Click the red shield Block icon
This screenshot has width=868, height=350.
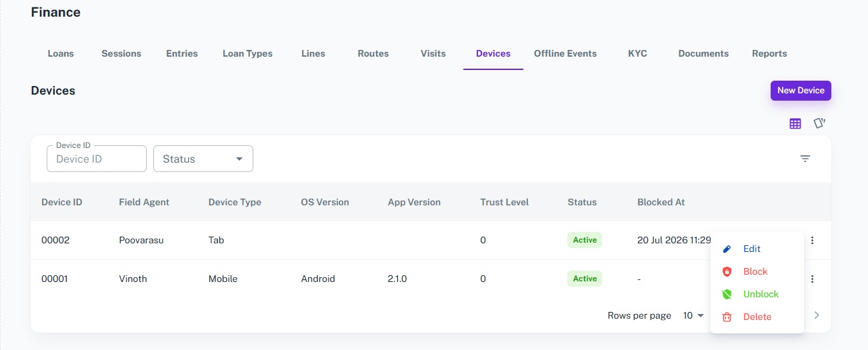click(727, 271)
